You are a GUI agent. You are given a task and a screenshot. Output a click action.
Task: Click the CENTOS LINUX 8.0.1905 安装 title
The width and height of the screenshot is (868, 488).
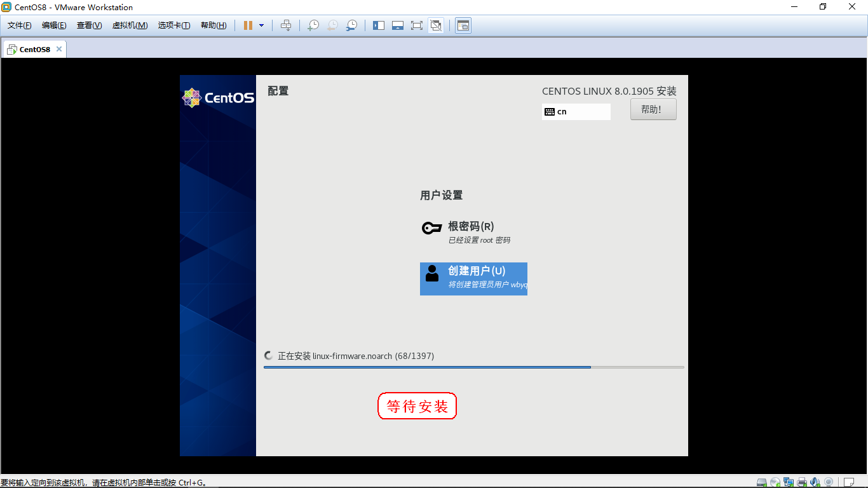609,91
